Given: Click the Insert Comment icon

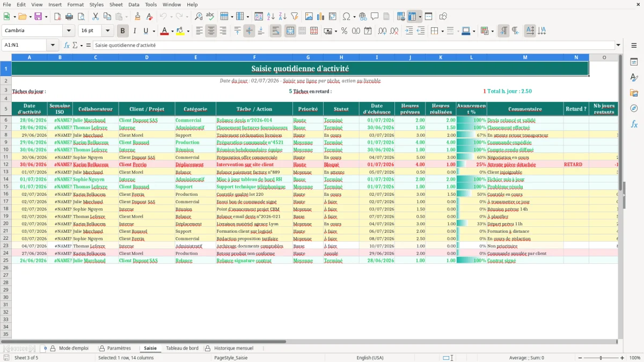Looking at the screenshot, I should pos(375,17).
